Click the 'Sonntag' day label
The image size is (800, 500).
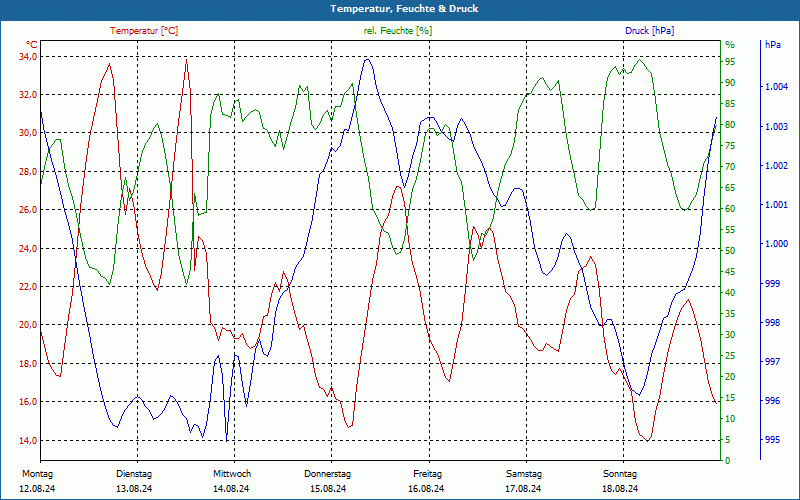click(x=620, y=474)
